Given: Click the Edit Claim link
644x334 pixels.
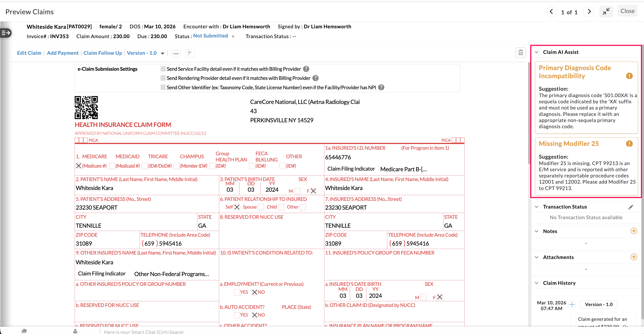Looking at the screenshot, I should [29, 53].
